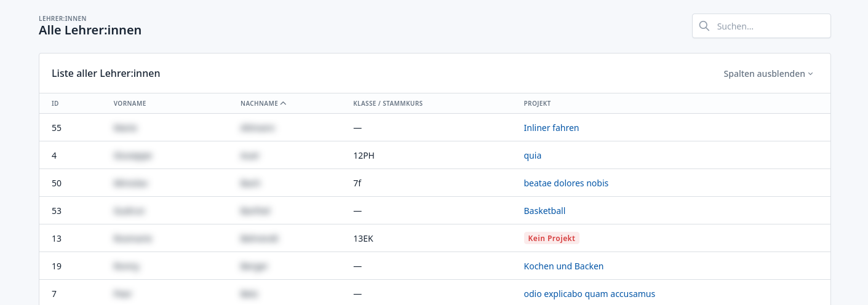Screen dimensions: 868x305
Task: Open the Inliner fahren project link
Action: click(x=551, y=128)
